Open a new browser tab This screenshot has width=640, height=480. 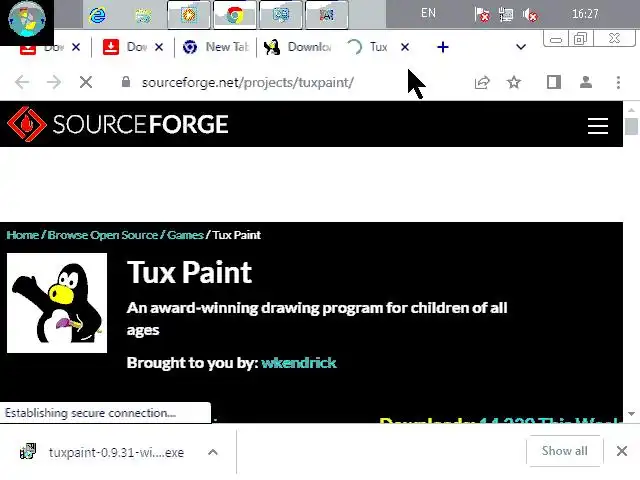(x=443, y=47)
